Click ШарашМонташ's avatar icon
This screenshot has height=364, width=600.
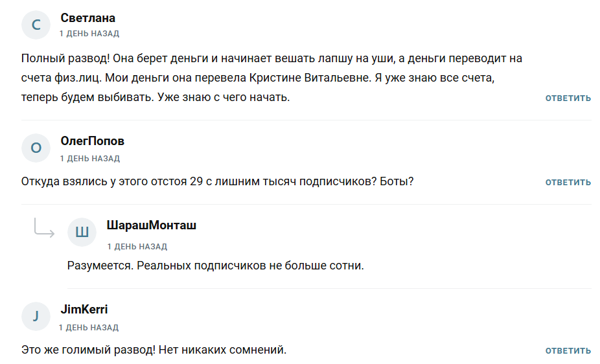pos(82,233)
